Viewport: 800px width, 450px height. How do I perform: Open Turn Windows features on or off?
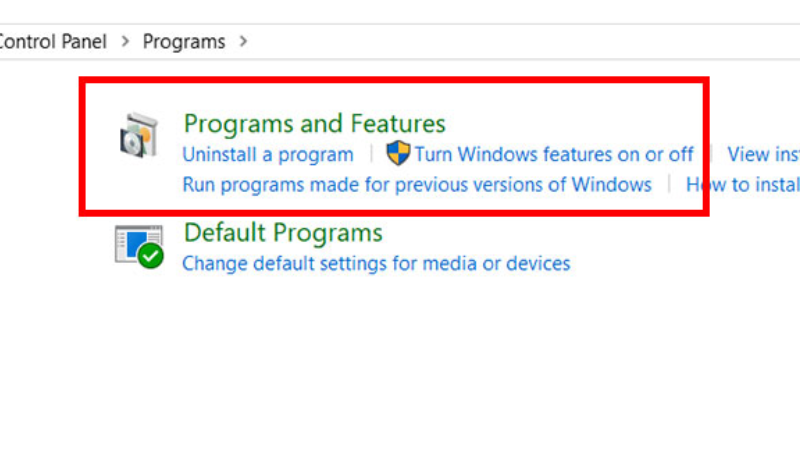click(x=554, y=155)
